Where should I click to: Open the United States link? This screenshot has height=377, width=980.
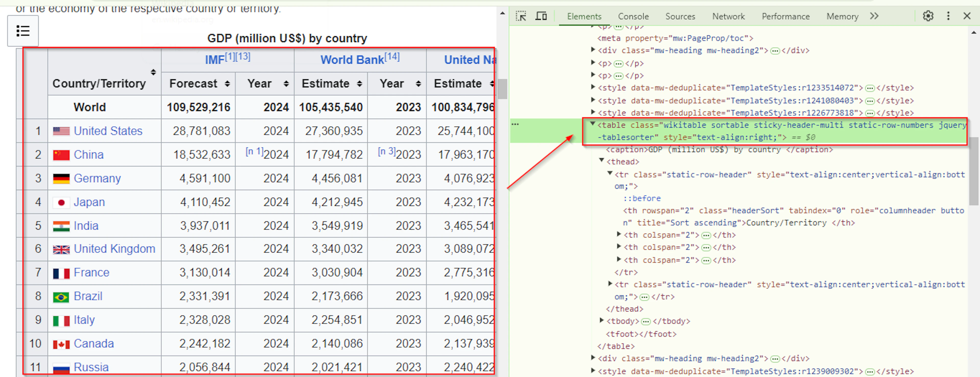[108, 131]
